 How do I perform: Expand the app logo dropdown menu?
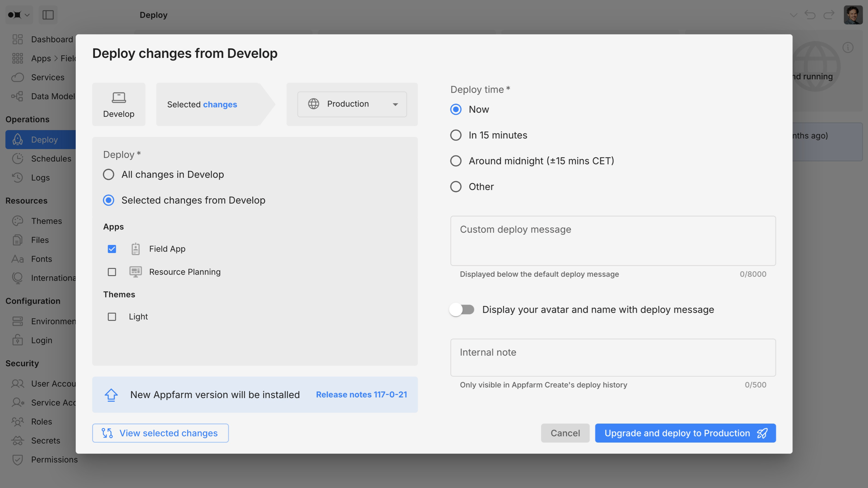pos(19,15)
